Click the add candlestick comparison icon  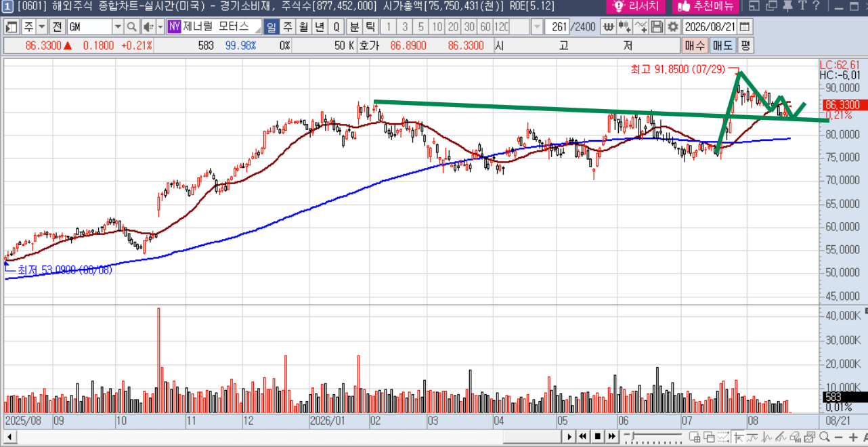coord(624,27)
